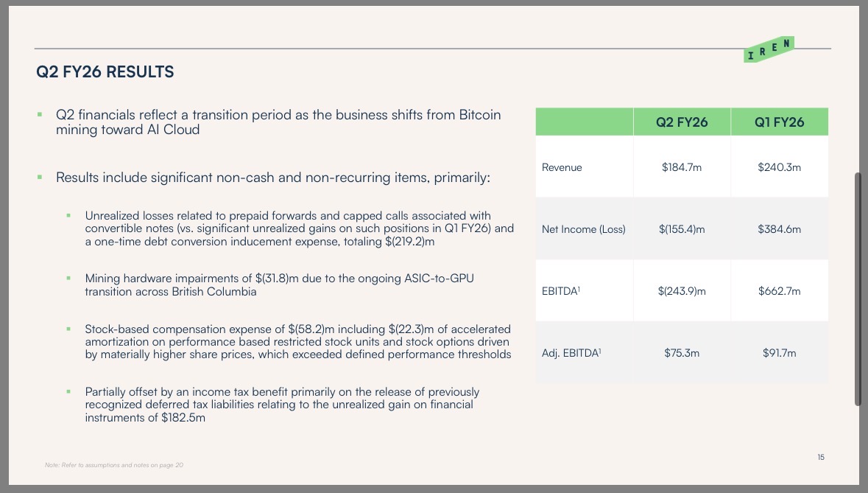
Task: Click the $(243.9)m EBITDA value
Action: pyautogui.click(x=682, y=291)
